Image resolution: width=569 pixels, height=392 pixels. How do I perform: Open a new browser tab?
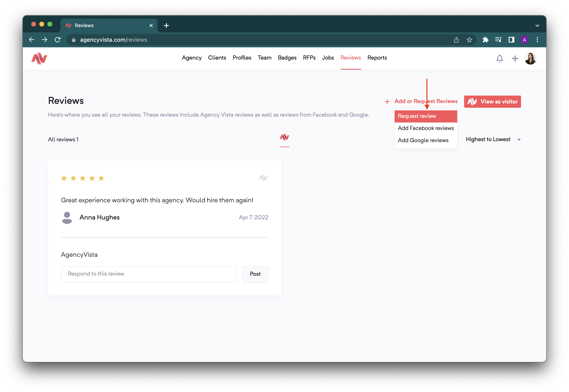[166, 25]
